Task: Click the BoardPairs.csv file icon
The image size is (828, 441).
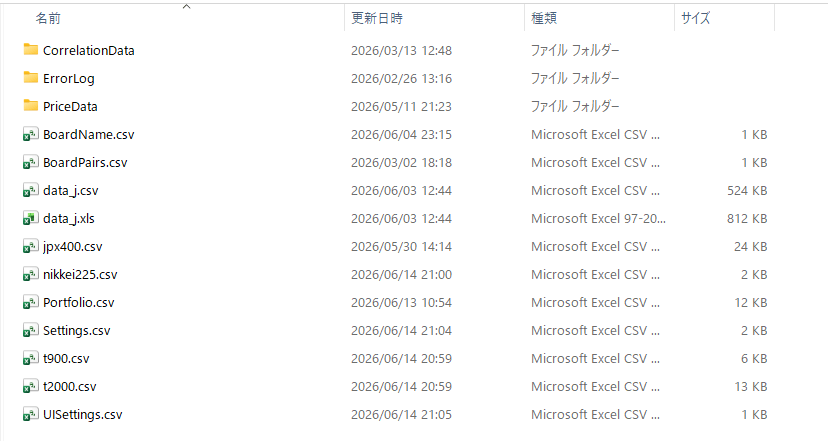Action: tap(31, 162)
